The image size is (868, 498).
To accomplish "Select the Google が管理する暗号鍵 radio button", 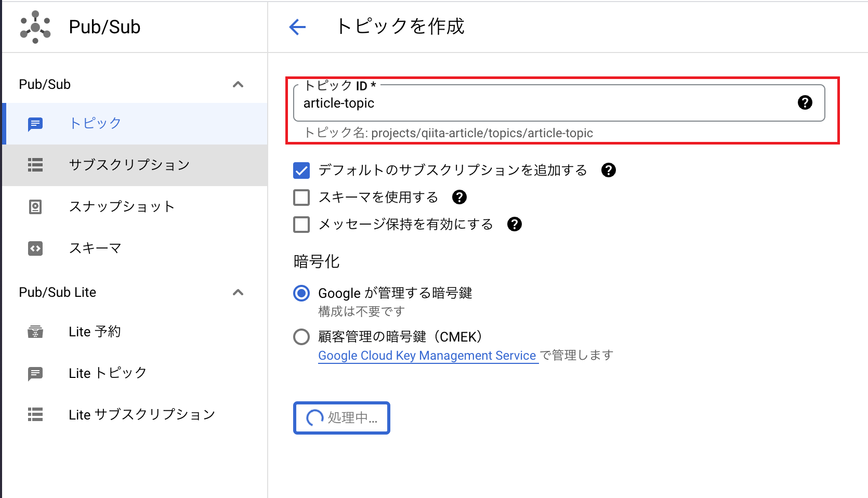I will [x=301, y=293].
